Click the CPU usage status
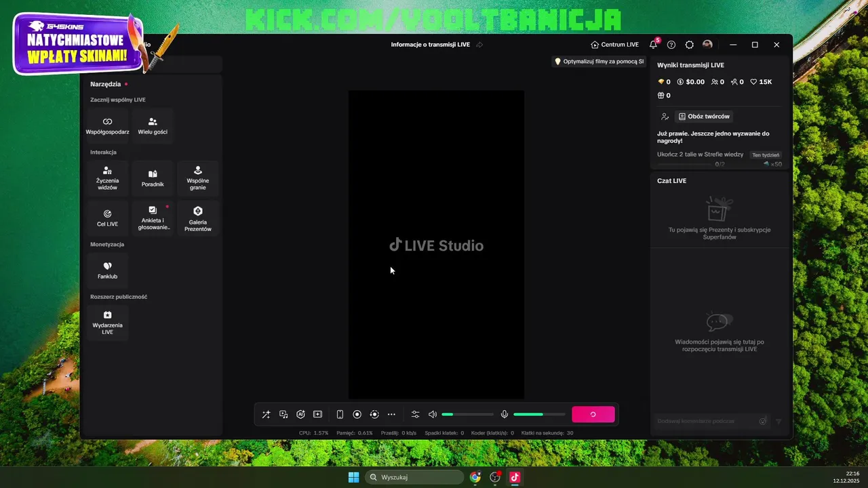Image resolution: width=868 pixels, height=488 pixels. coord(314,432)
